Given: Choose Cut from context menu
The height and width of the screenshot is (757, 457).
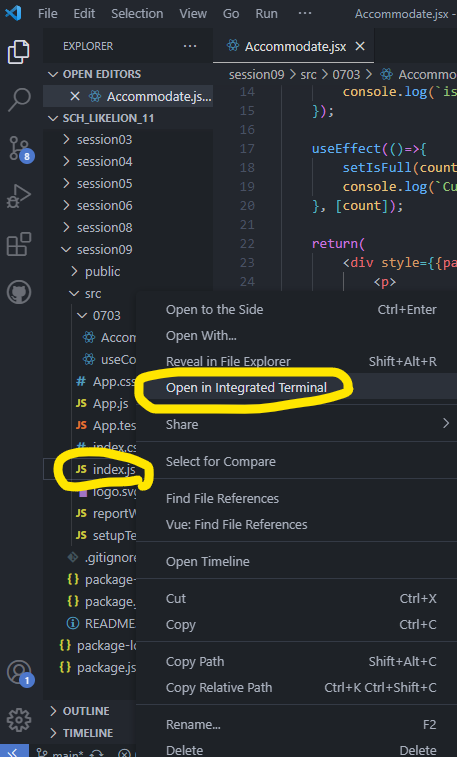Looking at the screenshot, I should tap(297, 599).
